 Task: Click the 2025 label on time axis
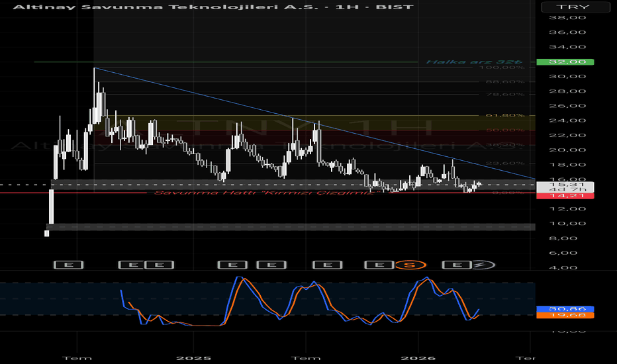193,358
